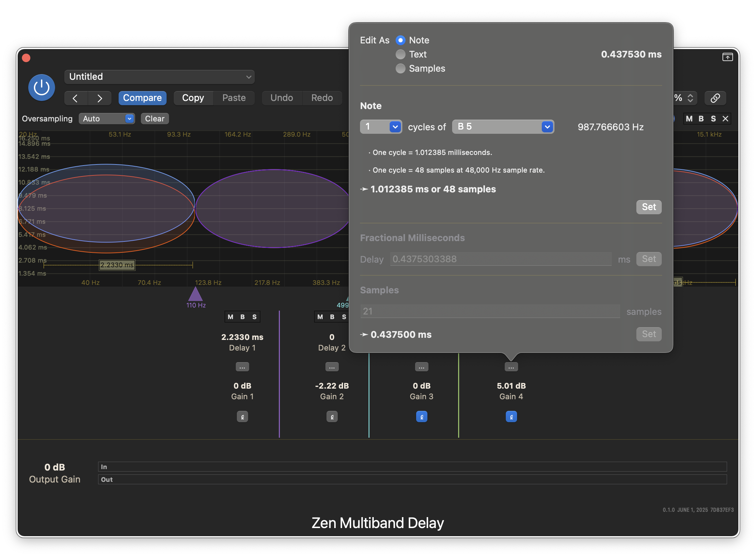Go to next preset arrow
Screen dimensions: 756x557
100,98
